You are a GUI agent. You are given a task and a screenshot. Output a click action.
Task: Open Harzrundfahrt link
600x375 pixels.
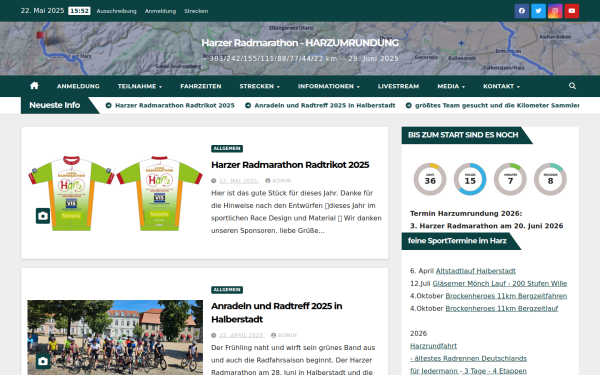point(434,346)
